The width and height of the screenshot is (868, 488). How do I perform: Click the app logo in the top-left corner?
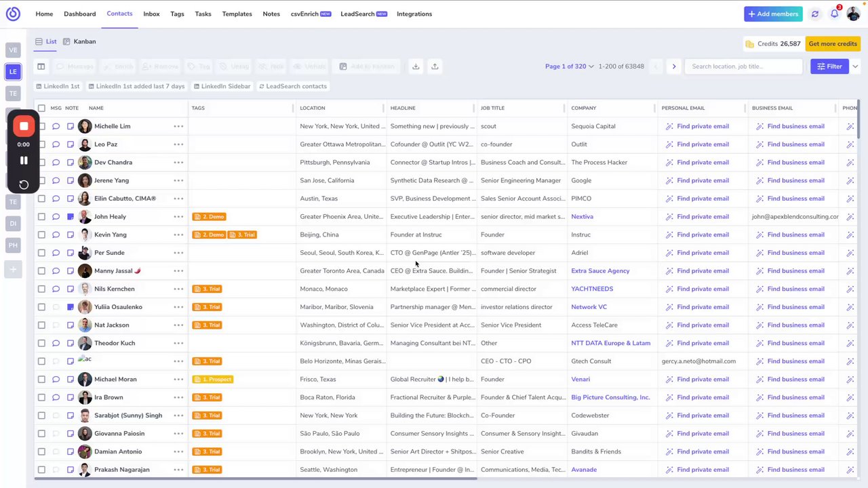coord(13,14)
